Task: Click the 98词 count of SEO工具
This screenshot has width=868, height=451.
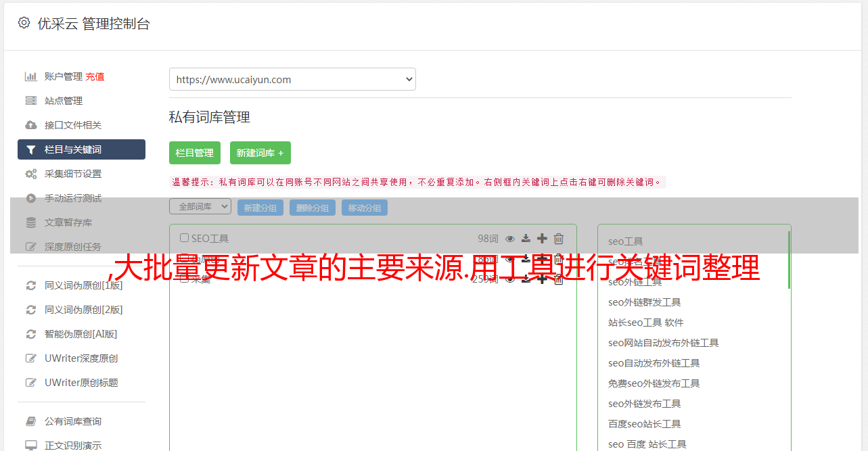Action: 488,238
